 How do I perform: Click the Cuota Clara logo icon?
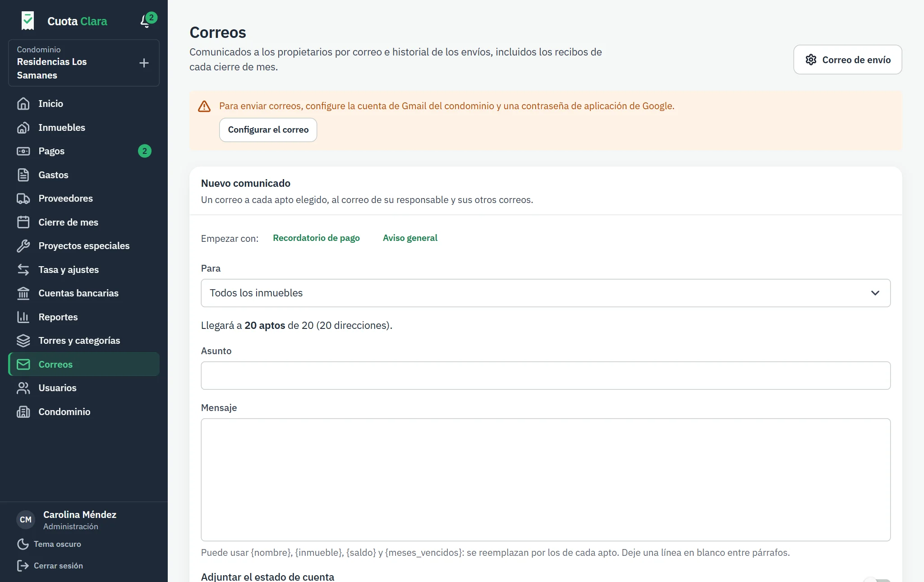point(28,21)
